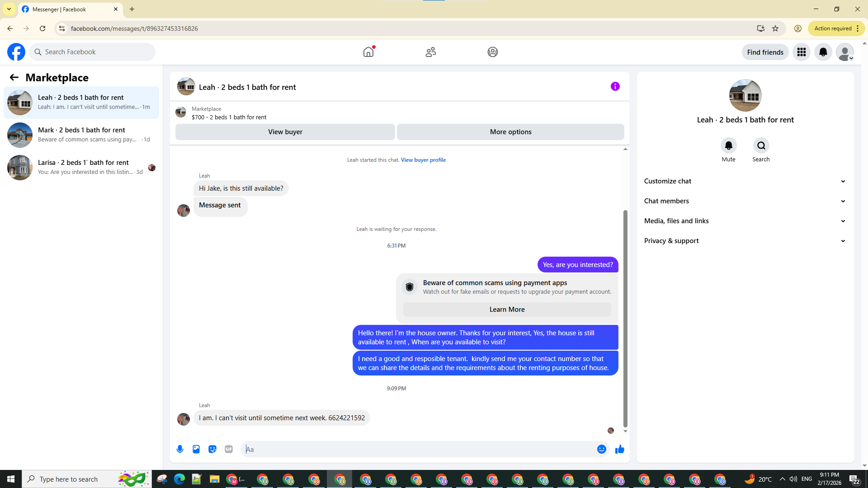Attach a file using the photo icon
868x488 pixels.
(196, 449)
